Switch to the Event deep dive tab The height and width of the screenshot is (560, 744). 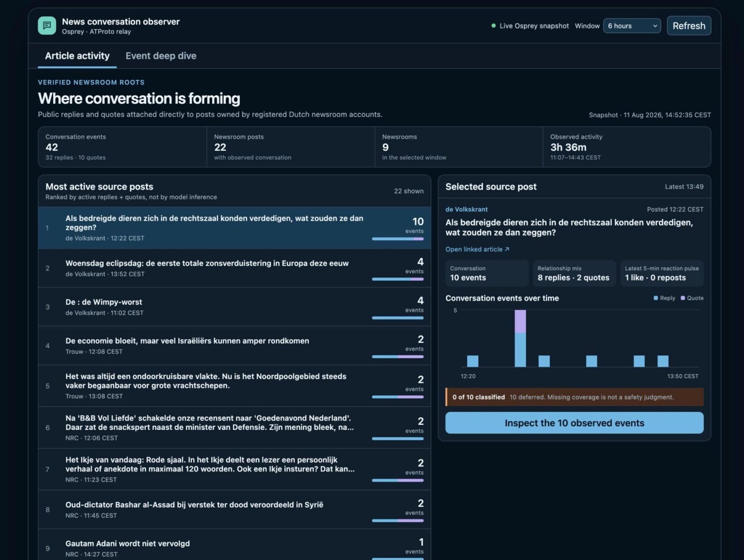click(161, 56)
